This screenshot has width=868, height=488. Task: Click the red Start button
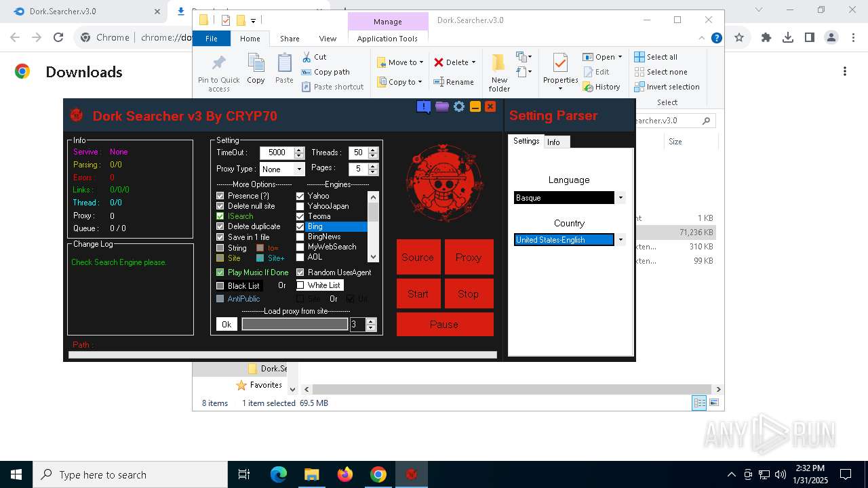click(418, 293)
